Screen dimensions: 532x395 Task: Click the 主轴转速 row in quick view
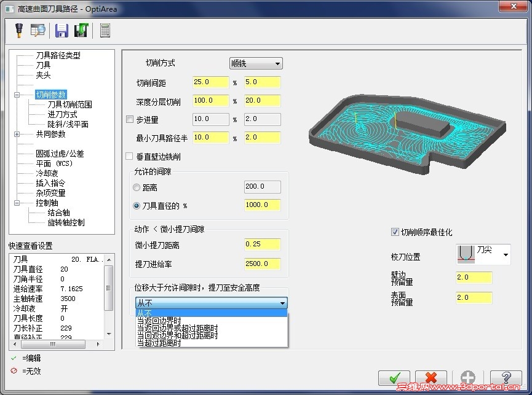pyautogui.click(x=57, y=299)
